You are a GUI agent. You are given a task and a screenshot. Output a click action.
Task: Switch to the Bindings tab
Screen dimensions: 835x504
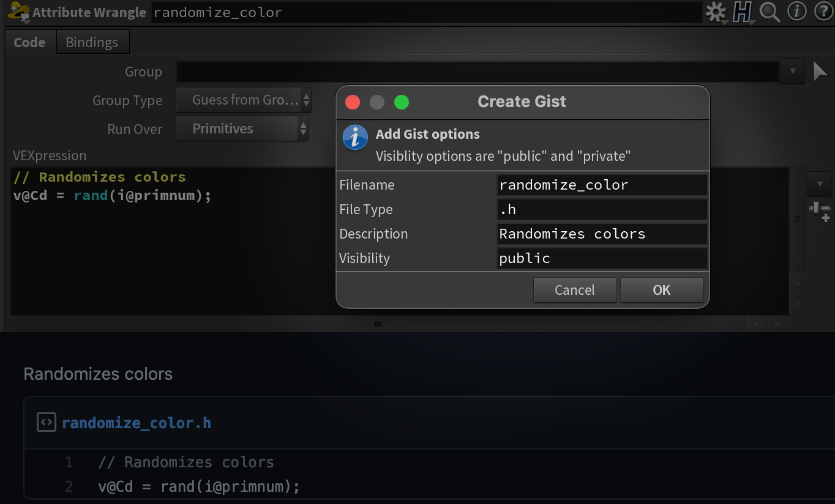point(92,42)
